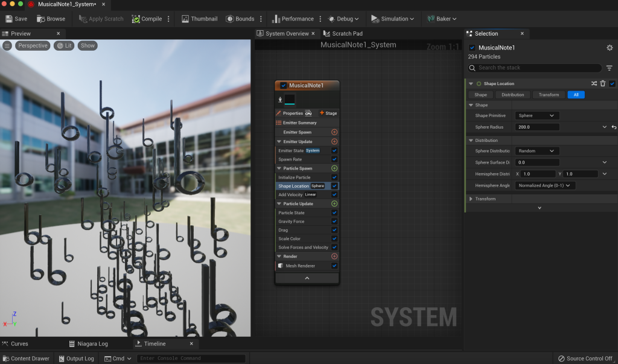The width and height of the screenshot is (618, 364).
Task: Click the filter icon next to stack search
Action: (x=609, y=68)
